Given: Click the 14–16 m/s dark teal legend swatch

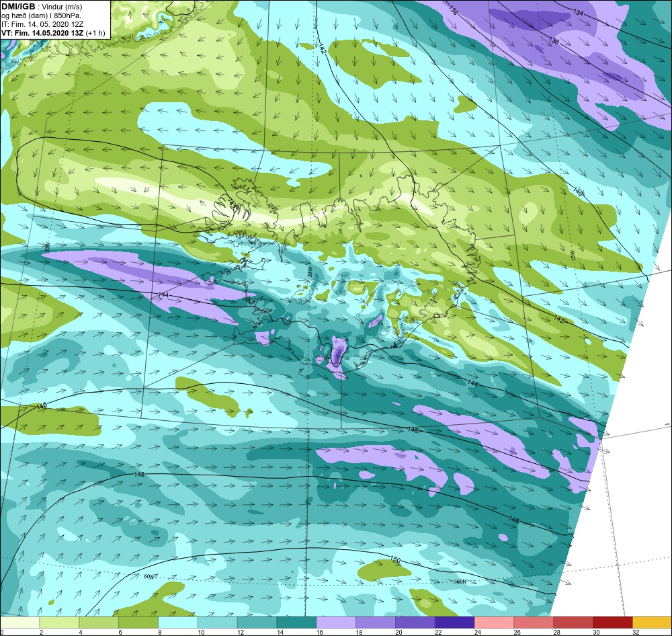Looking at the screenshot, I should pyautogui.click(x=296, y=623).
